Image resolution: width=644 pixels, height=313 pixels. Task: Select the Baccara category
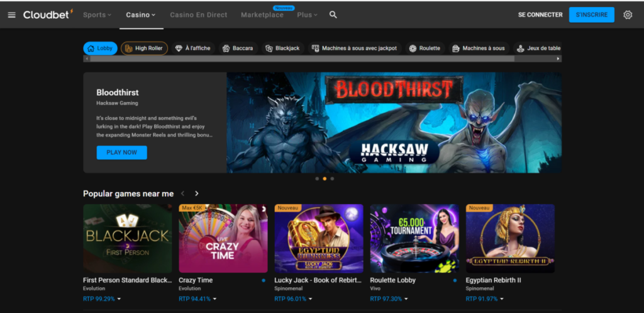pyautogui.click(x=238, y=48)
